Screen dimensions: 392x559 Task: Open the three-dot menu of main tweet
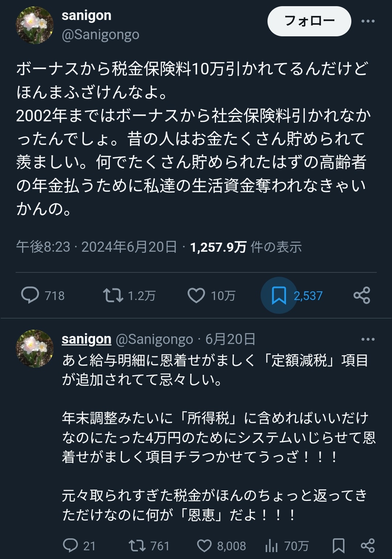pos(368,21)
